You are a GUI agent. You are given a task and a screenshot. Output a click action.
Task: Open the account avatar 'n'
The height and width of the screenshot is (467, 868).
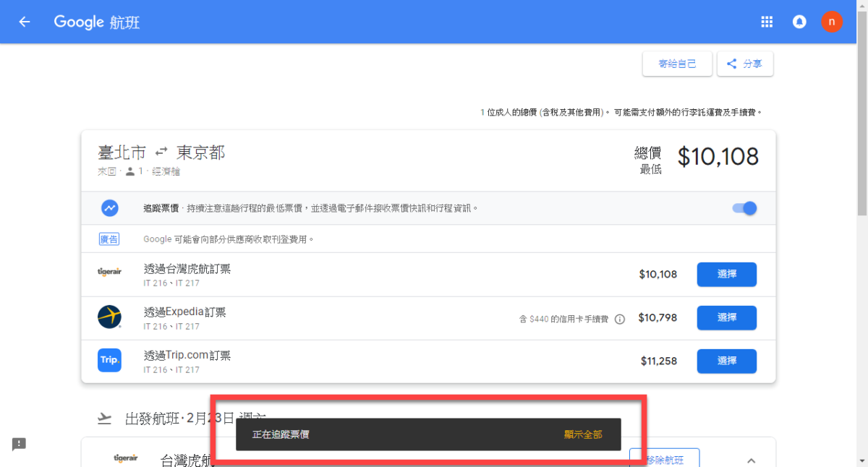tap(832, 22)
